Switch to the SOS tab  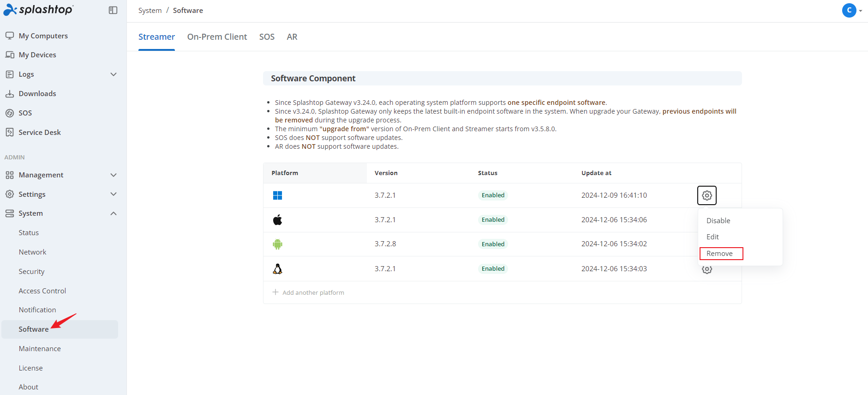pyautogui.click(x=267, y=37)
